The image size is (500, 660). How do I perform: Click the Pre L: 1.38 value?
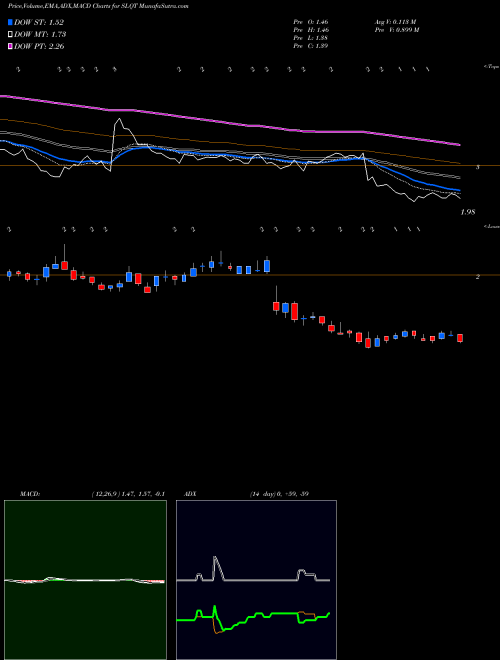[x=311, y=38]
